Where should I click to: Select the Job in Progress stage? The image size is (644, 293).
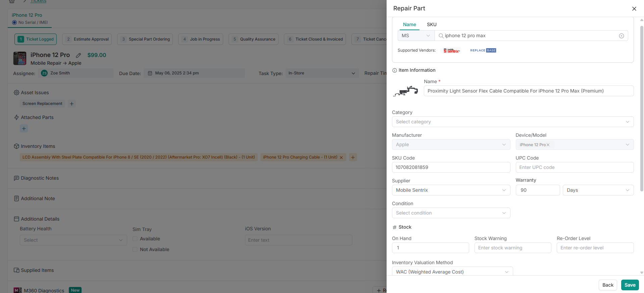pos(201,39)
